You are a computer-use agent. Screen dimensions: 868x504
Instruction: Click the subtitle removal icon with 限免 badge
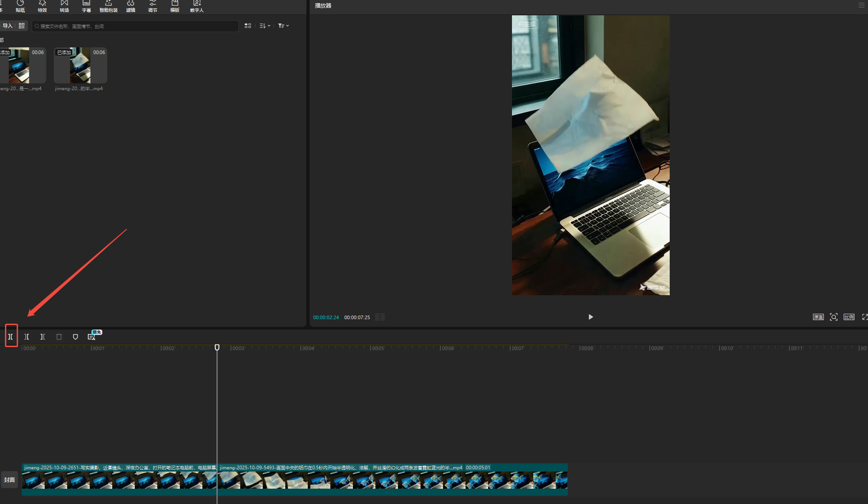tap(91, 337)
